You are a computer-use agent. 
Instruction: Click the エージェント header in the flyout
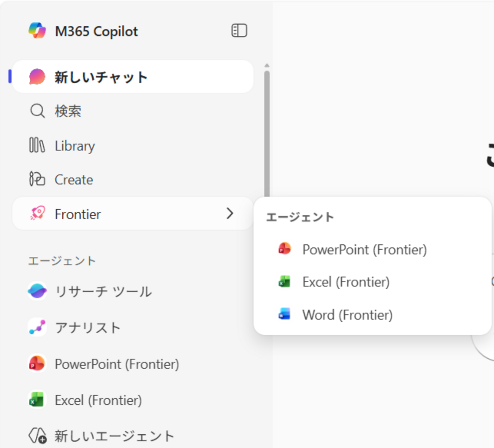300,217
